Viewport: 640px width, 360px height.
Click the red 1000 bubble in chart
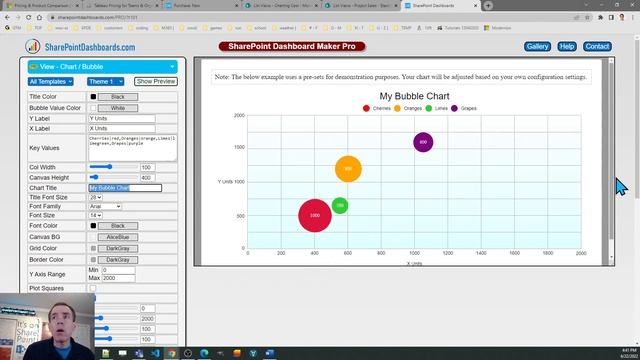(x=315, y=216)
